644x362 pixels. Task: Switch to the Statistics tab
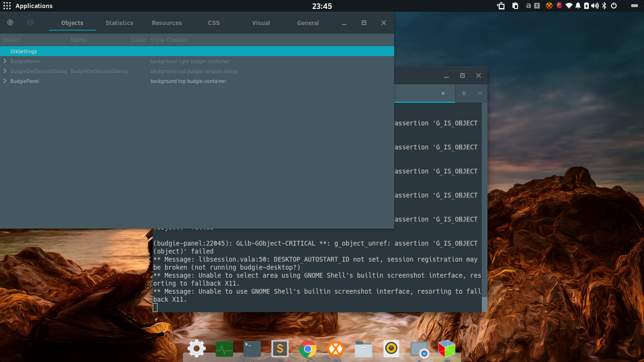pos(119,23)
